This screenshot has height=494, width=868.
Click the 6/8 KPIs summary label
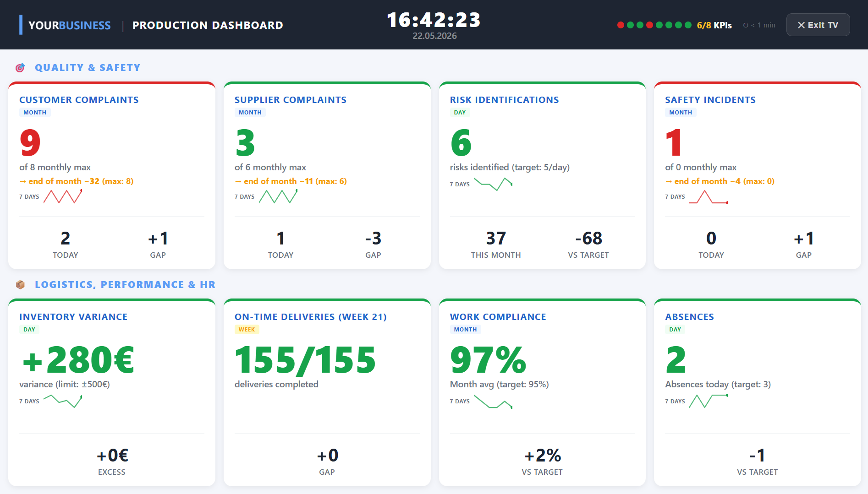(x=714, y=25)
